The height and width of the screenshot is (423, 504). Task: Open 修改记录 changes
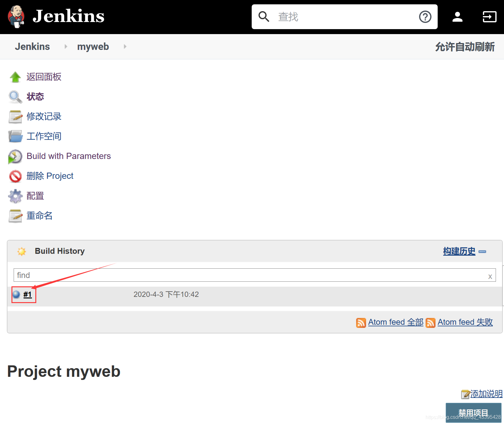(44, 117)
